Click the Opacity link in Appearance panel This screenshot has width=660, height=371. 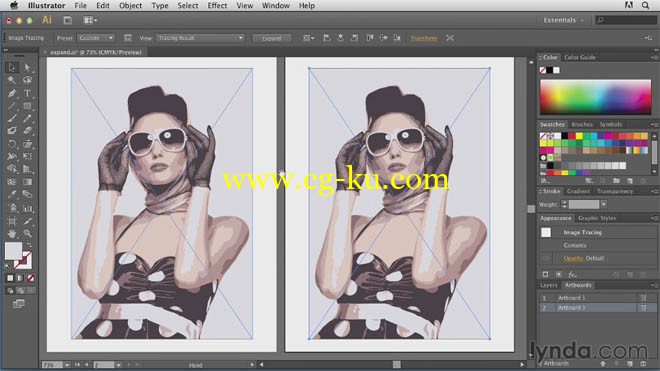coord(573,259)
